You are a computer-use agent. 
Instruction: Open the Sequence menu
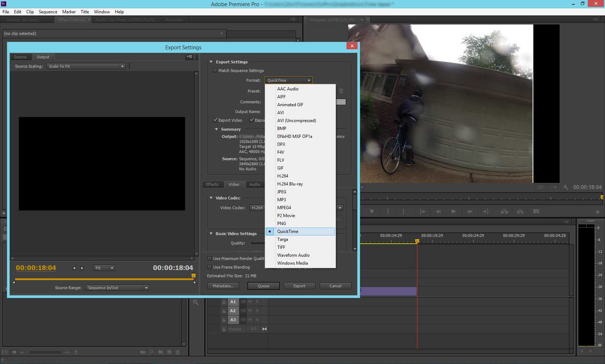[48, 12]
